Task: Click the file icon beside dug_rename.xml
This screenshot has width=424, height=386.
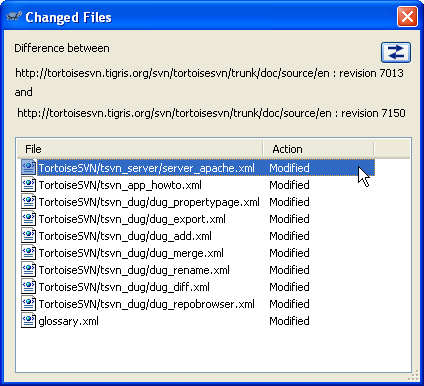Action: tap(28, 270)
